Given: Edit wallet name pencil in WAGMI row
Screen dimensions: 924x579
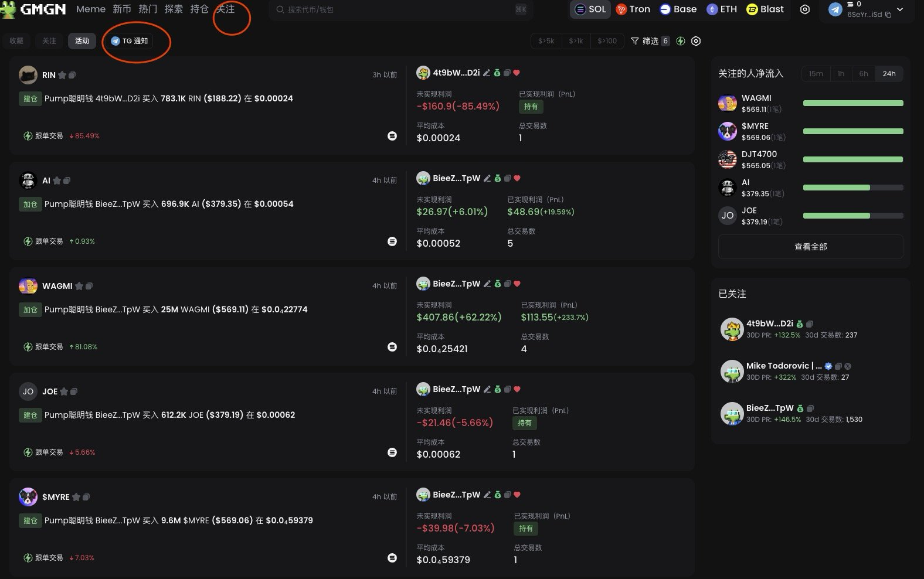Looking at the screenshot, I should pyautogui.click(x=487, y=284).
